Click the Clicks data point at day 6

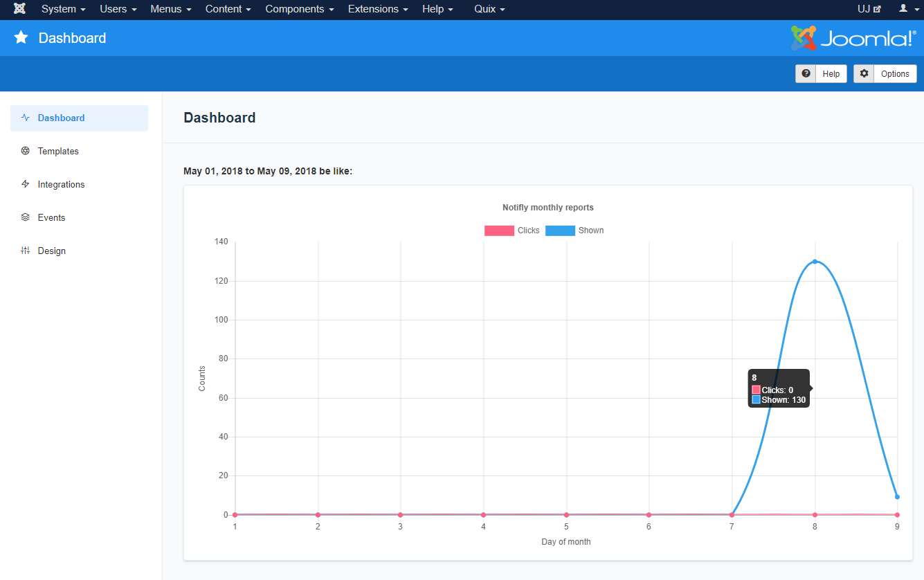pyautogui.click(x=649, y=515)
